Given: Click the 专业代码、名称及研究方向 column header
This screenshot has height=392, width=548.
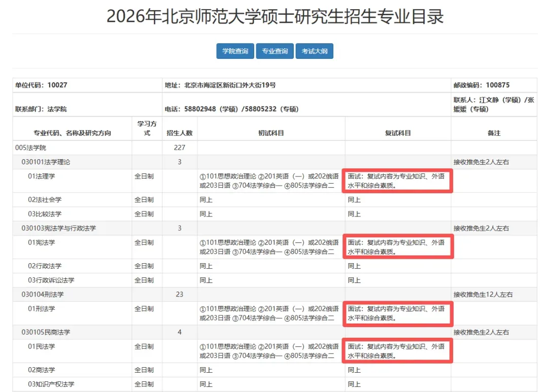Looking at the screenshot, I should 72,133.
